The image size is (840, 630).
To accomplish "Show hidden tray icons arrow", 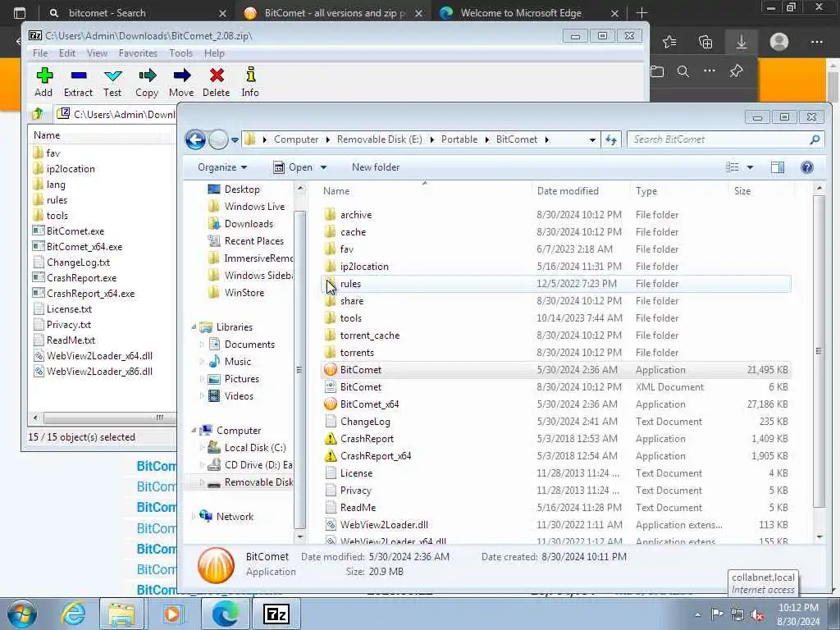I will coord(697,615).
